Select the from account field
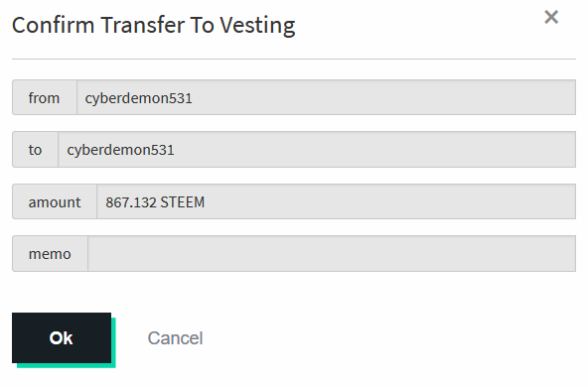The image size is (588, 388). coord(326,97)
